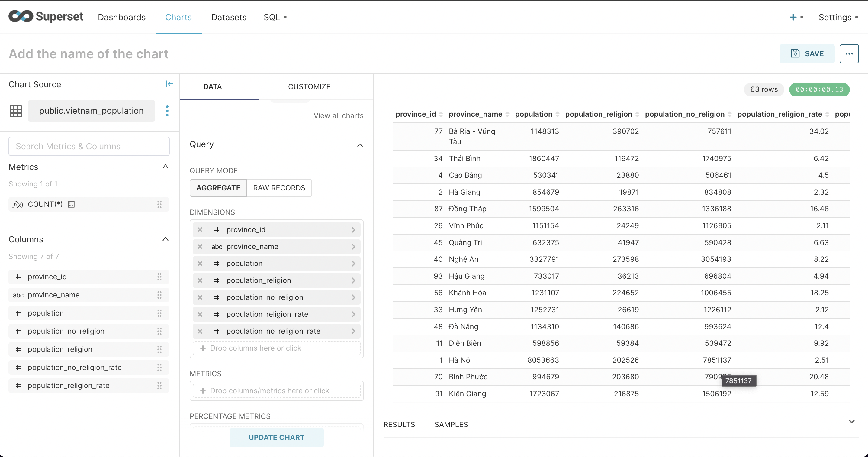
Task: Click the Superset logo
Action: pos(46,17)
